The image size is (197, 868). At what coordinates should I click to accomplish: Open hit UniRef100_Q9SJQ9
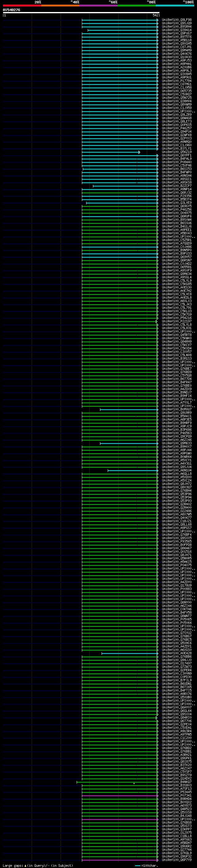(x=176, y=23)
